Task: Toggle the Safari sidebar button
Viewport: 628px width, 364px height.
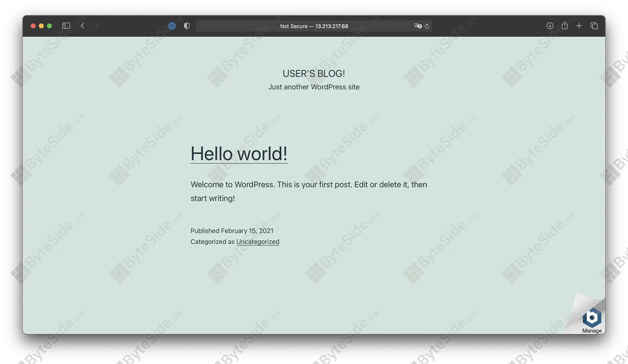Action: [66, 26]
